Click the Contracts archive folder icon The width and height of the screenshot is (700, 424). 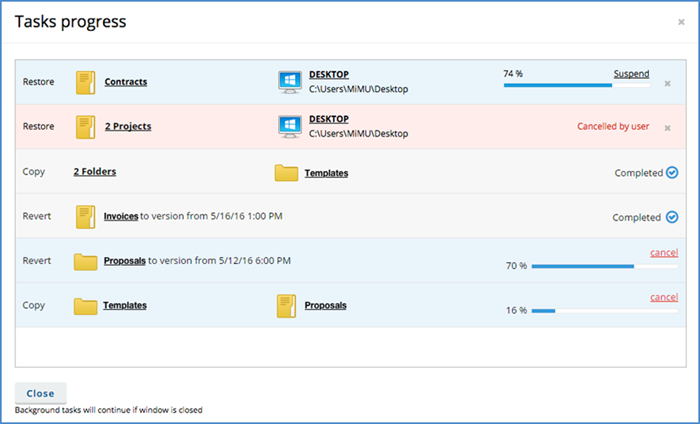[x=85, y=82]
